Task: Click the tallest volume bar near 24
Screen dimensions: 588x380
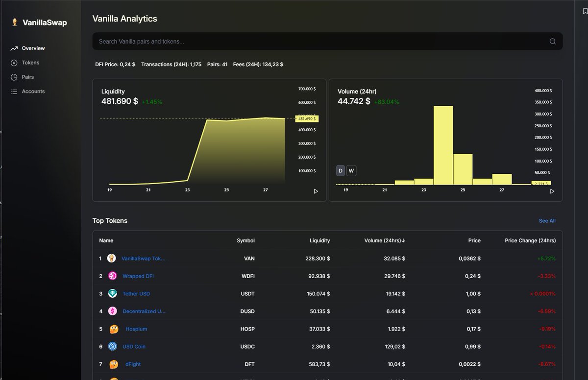Action: pos(443,145)
